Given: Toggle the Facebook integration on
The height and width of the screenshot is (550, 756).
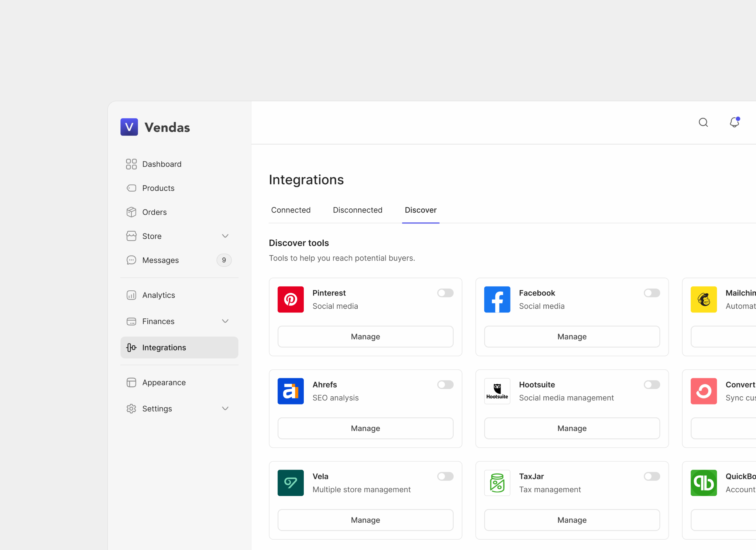Looking at the screenshot, I should (x=652, y=293).
